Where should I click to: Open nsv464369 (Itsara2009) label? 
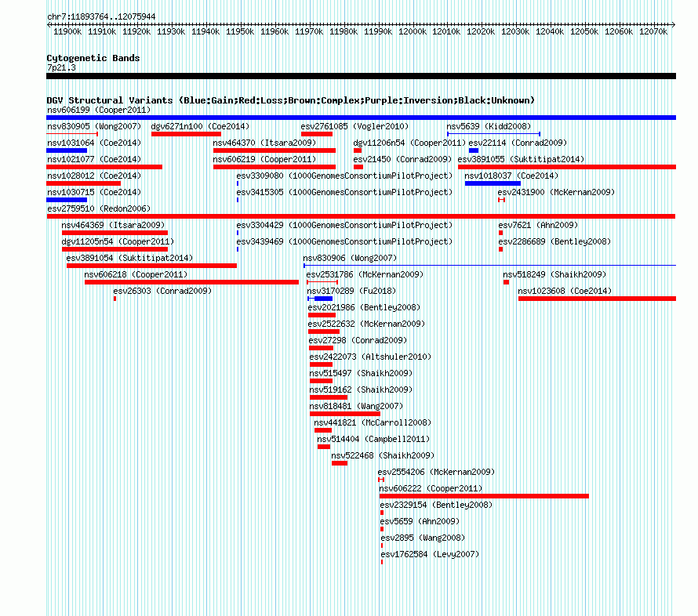113,225
